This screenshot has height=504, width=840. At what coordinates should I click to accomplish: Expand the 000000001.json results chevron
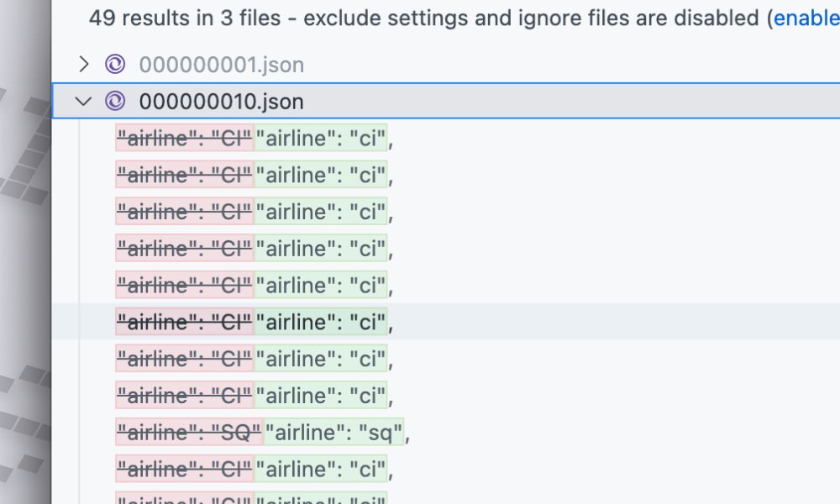[x=82, y=64]
